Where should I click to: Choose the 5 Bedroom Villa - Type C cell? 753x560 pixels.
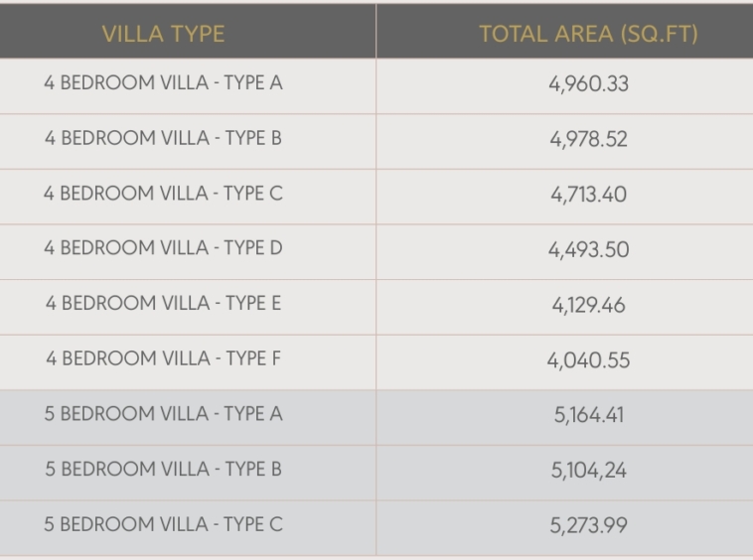[163, 524]
